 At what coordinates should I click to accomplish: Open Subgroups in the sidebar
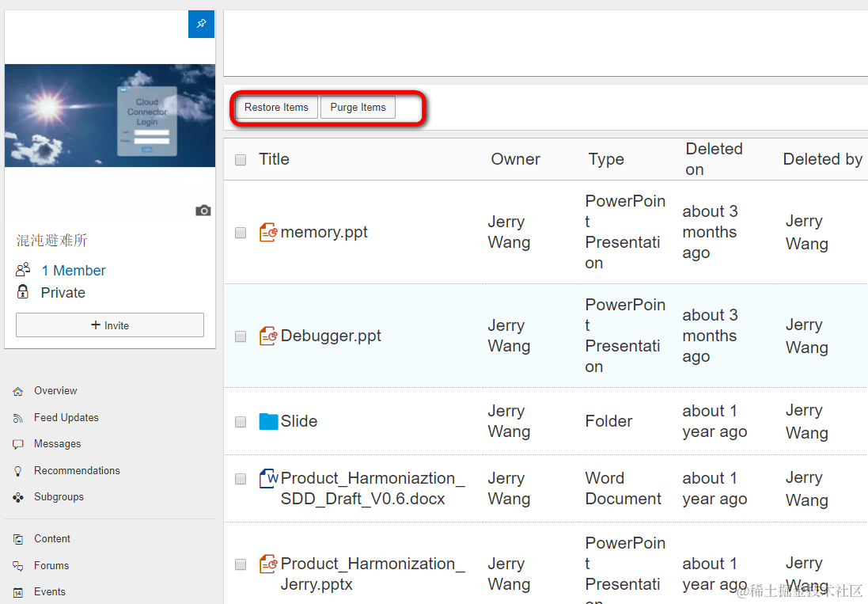59,496
